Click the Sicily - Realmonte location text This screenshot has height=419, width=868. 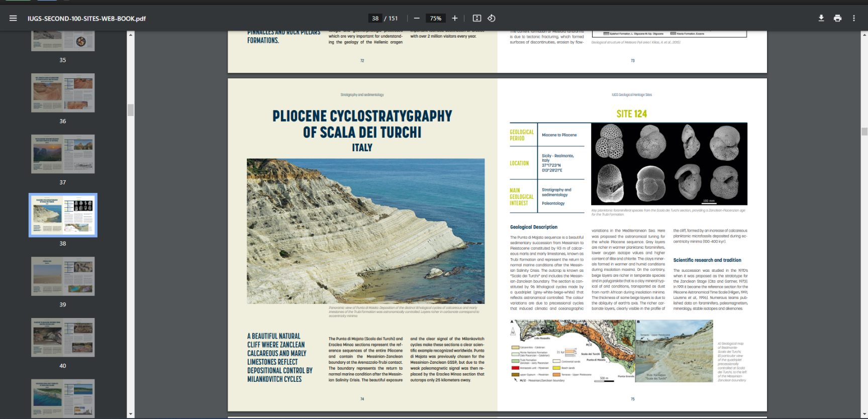(x=557, y=163)
